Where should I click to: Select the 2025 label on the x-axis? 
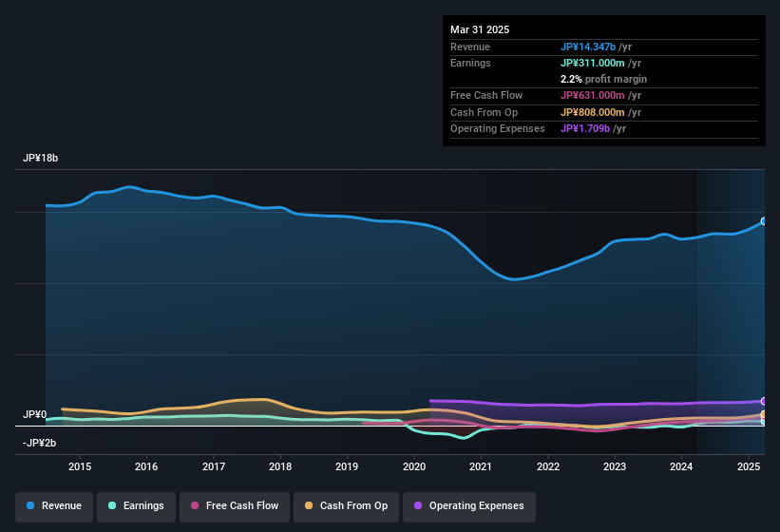748,466
